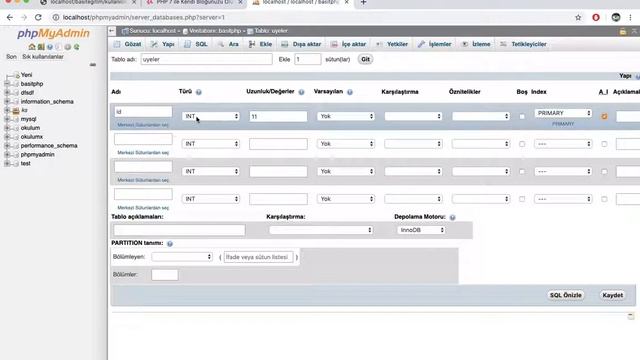
Task: Open the blue documentation help icon in sidebar
Action: [x=50, y=47]
